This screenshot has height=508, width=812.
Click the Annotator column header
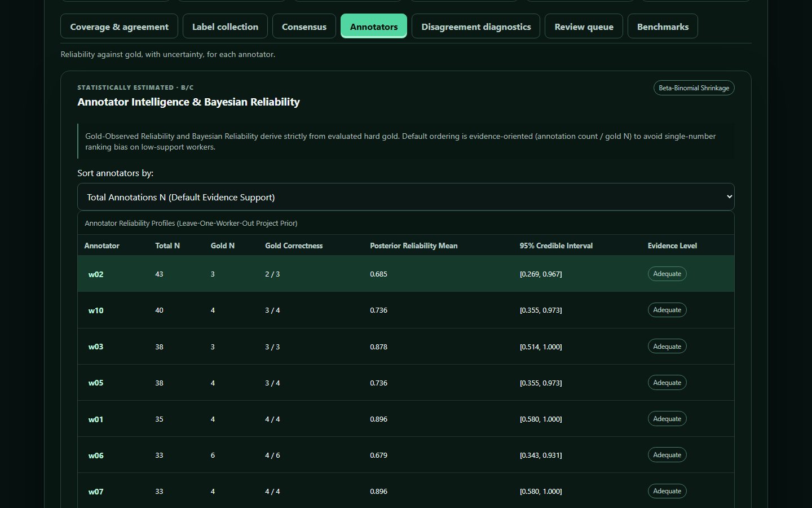tap(101, 246)
